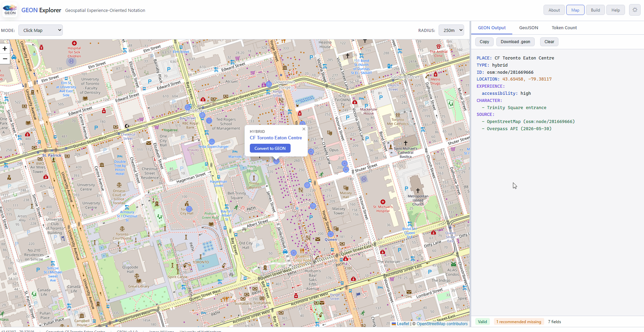Click the Tesla Supercharger blue marker
The height and width of the screenshot is (332, 644).
pyautogui.click(x=212, y=141)
